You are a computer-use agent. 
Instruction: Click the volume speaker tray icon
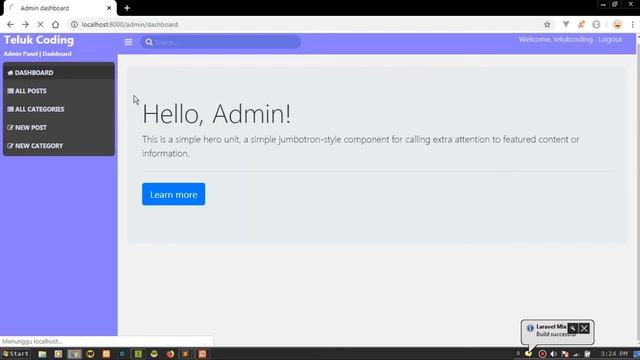tap(553, 354)
